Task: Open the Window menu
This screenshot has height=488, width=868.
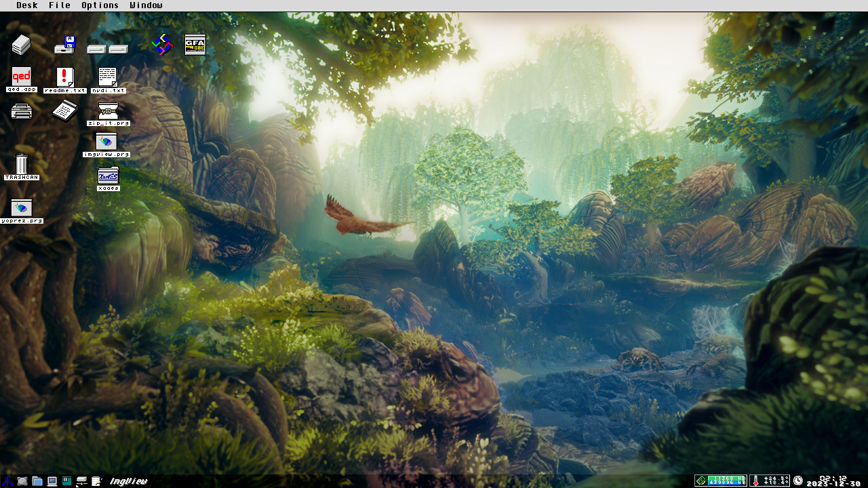Action: click(146, 5)
